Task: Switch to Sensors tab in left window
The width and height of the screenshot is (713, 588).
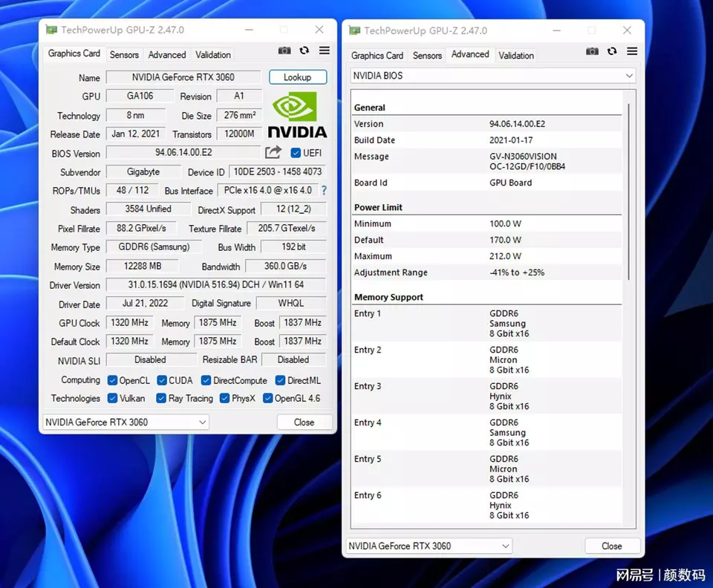Action: click(124, 54)
